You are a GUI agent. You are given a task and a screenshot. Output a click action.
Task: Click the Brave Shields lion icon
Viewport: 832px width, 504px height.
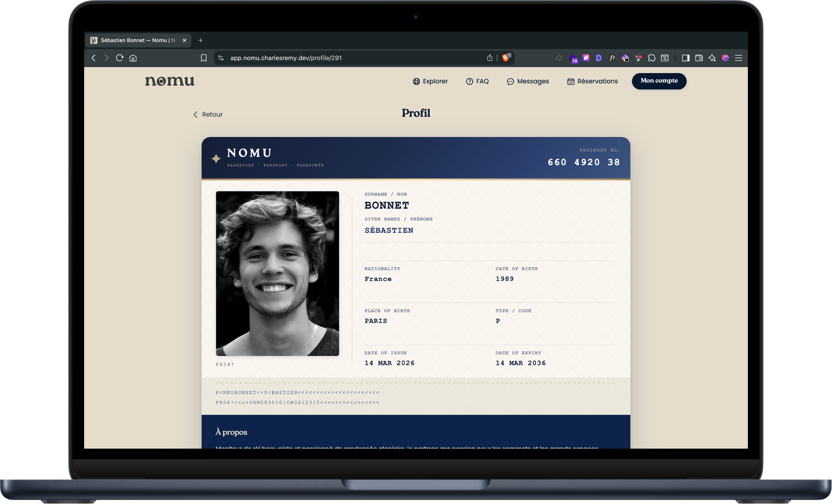coord(505,58)
